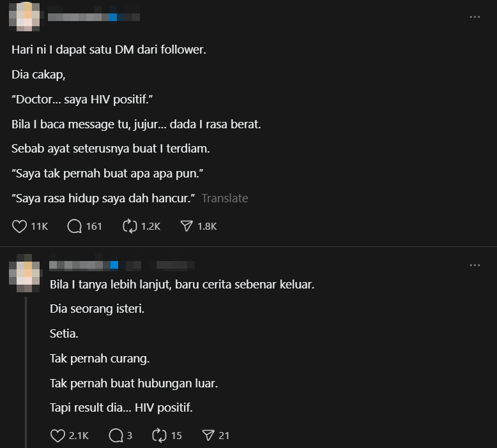497x448 pixels.
Task: Open the reply text "Dia seorang isteri."
Action: pos(97,309)
